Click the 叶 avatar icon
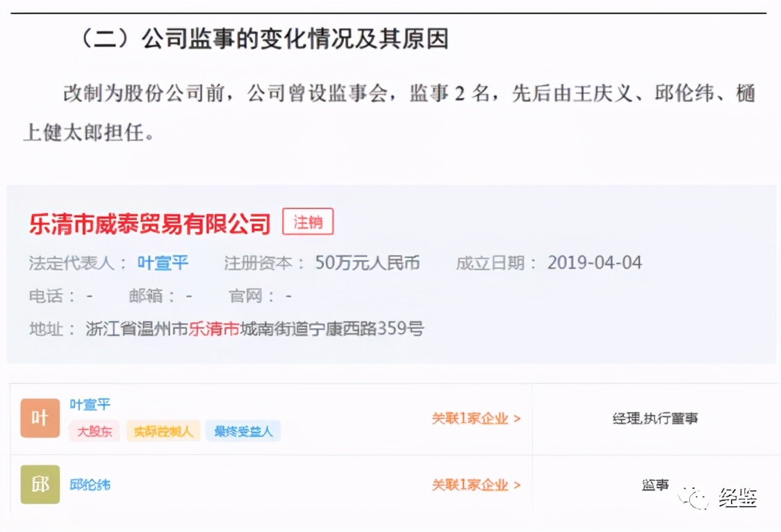This screenshot has height=532, width=781. (x=39, y=418)
